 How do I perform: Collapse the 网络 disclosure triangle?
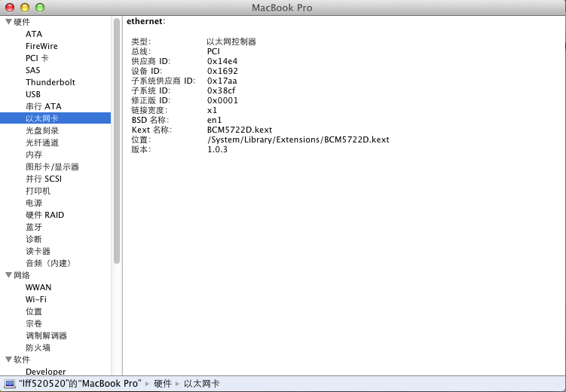[x=8, y=275]
